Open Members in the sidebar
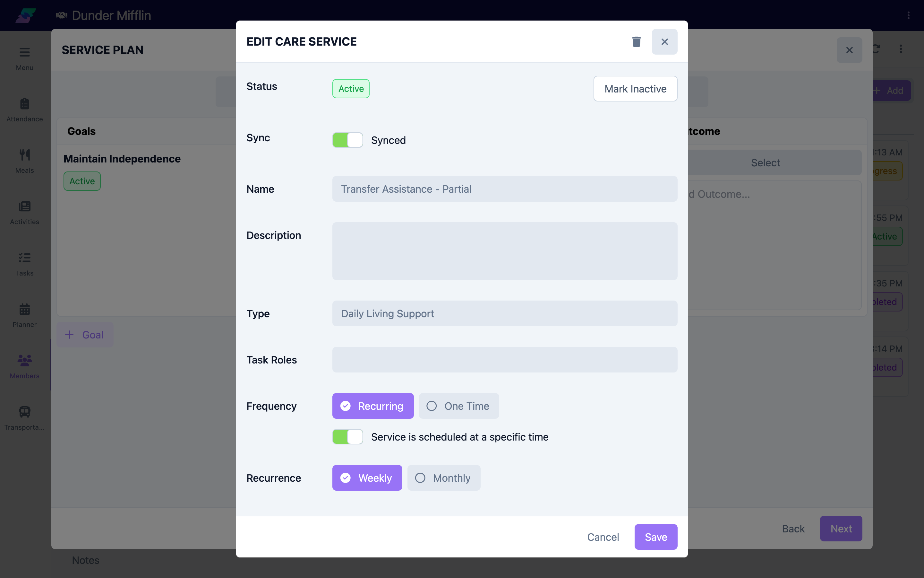924x578 pixels. [24, 367]
